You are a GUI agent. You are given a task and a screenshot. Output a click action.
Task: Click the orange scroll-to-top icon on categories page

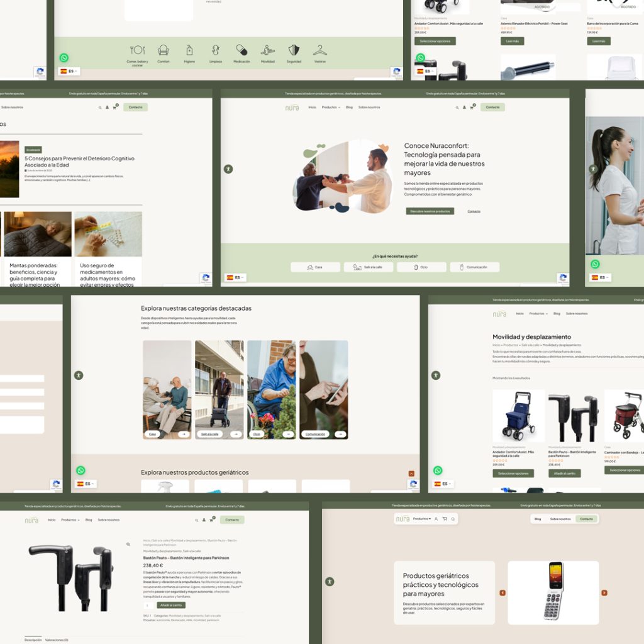[x=411, y=474]
